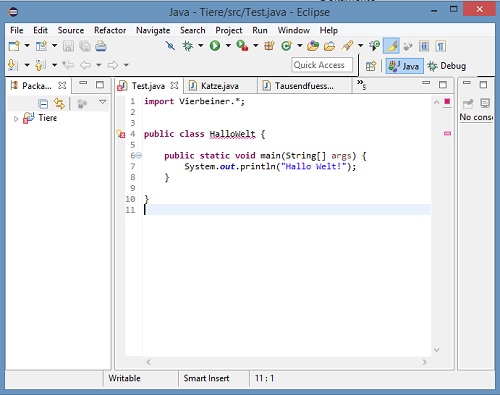Open the Refactor menu
The image size is (500, 395).
tap(110, 30)
